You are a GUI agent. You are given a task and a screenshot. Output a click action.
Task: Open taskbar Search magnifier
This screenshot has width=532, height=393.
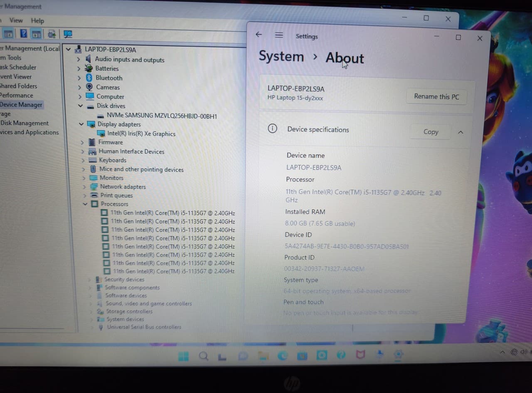coord(203,356)
